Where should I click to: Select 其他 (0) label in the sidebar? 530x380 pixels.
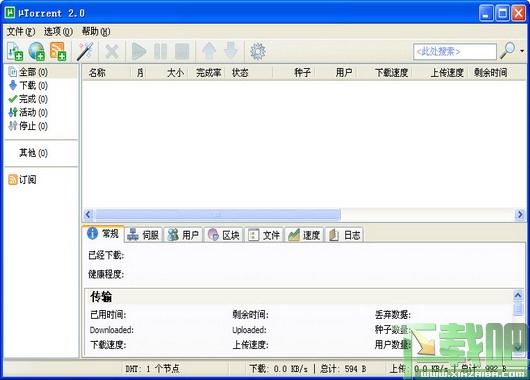click(x=33, y=153)
